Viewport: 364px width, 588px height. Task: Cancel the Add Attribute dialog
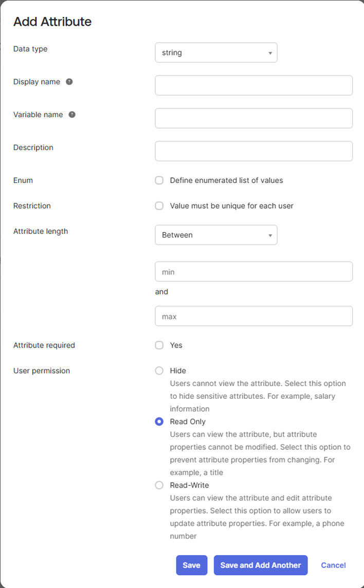click(333, 565)
